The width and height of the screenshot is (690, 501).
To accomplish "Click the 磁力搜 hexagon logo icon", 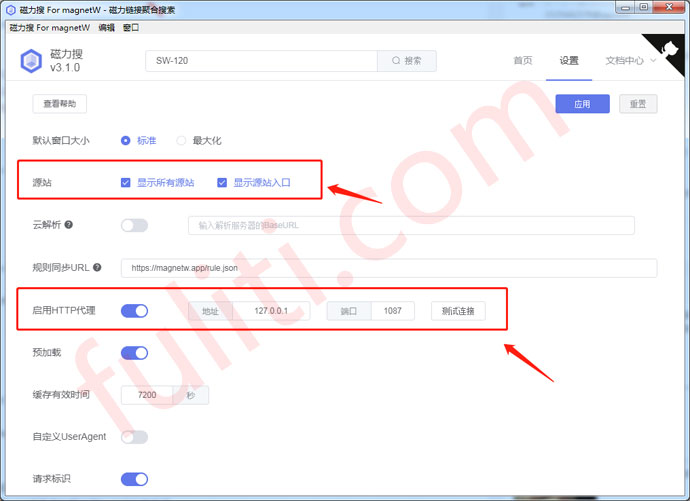I will (x=31, y=61).
